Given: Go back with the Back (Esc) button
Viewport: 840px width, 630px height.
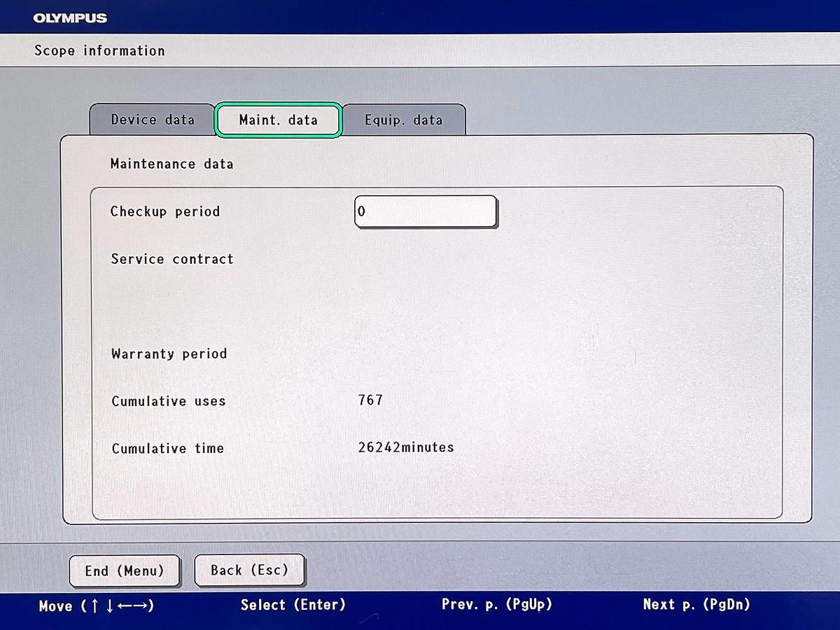Looking at the screenshot, I should coord(250,570).
